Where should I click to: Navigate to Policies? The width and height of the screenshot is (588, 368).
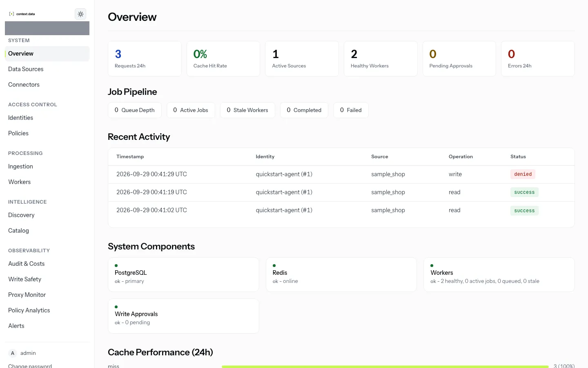pyautogui.click(x=47, y=133)
